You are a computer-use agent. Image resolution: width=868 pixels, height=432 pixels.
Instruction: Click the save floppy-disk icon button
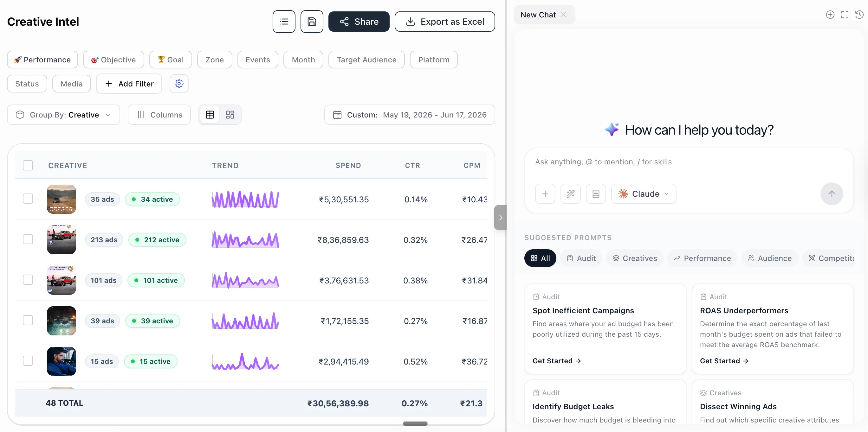[312, 22]
